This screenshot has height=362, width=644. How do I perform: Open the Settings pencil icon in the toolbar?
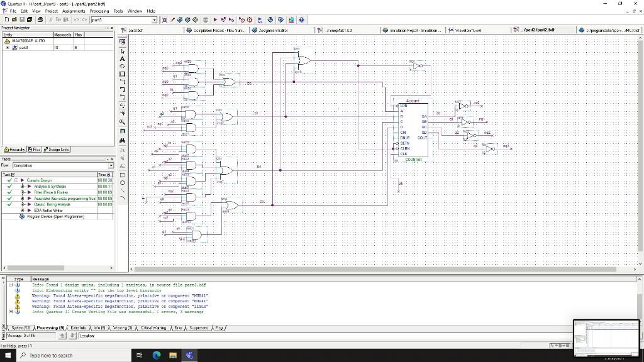172,19
